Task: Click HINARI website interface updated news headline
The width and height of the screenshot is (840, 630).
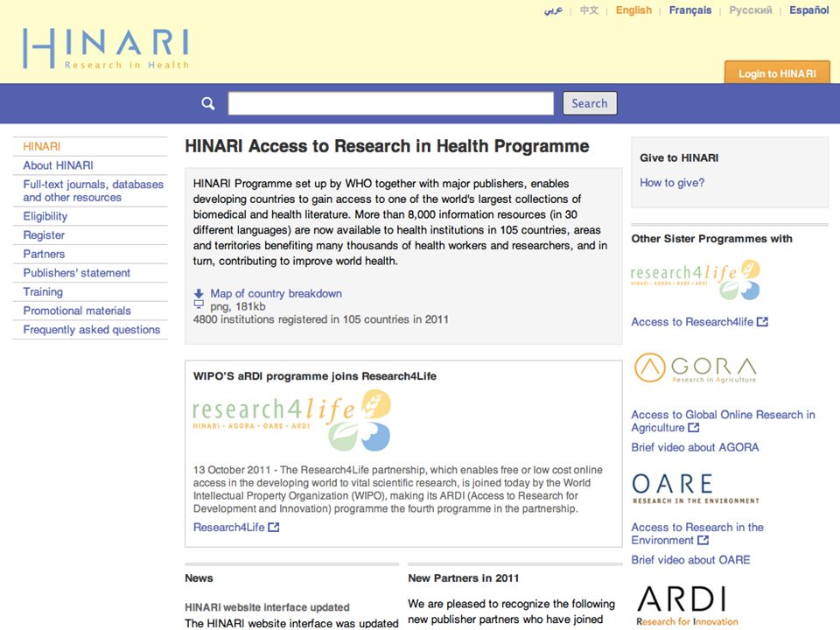Action: coord(267,607)
